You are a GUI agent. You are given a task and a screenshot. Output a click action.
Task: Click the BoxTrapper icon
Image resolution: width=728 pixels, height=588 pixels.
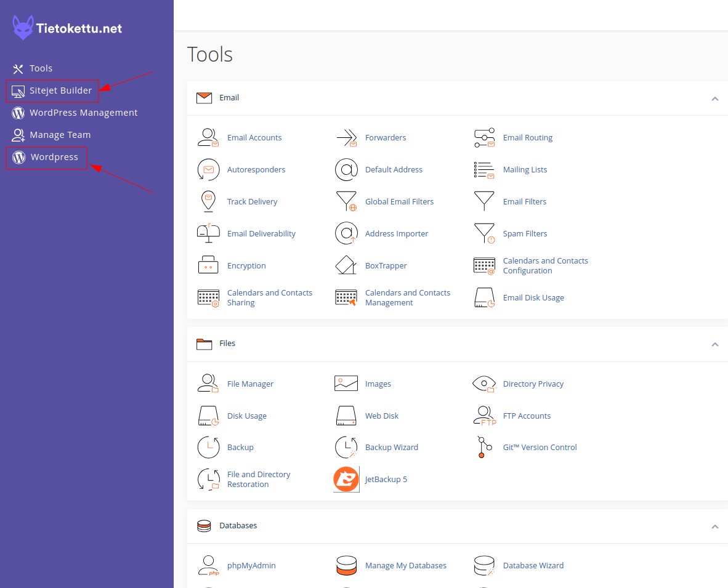coord(346,265)
